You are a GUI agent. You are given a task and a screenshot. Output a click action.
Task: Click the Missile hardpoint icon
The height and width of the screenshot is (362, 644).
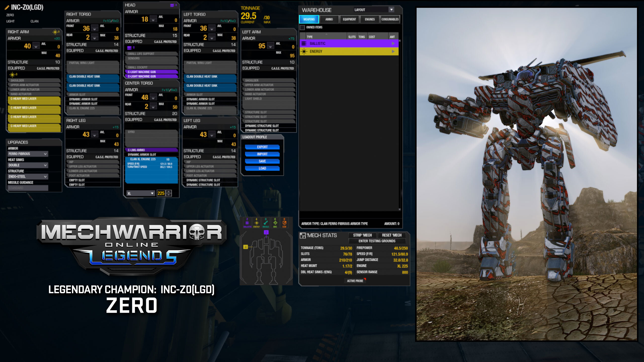[x=266, y=223]
